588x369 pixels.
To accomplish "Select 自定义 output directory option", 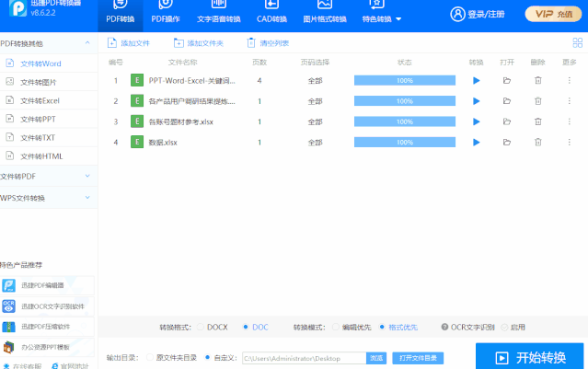I will pyautogui.click(x=221, y=358).
